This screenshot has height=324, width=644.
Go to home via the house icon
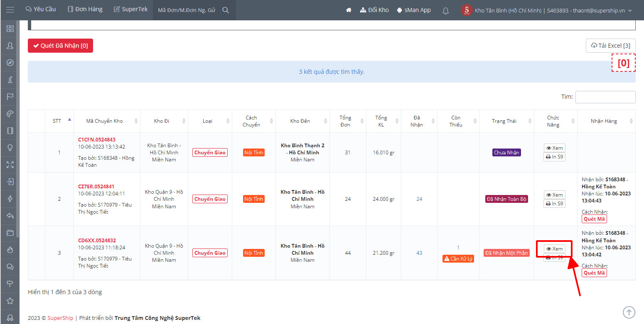(349, 10)
